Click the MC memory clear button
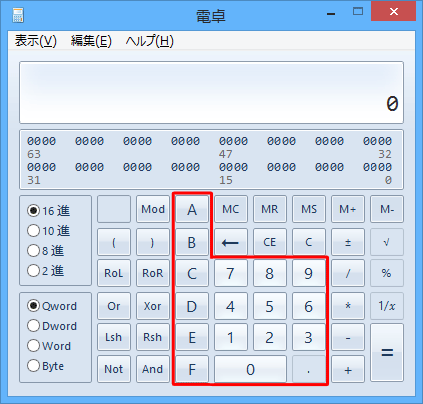 click(231, 209)
